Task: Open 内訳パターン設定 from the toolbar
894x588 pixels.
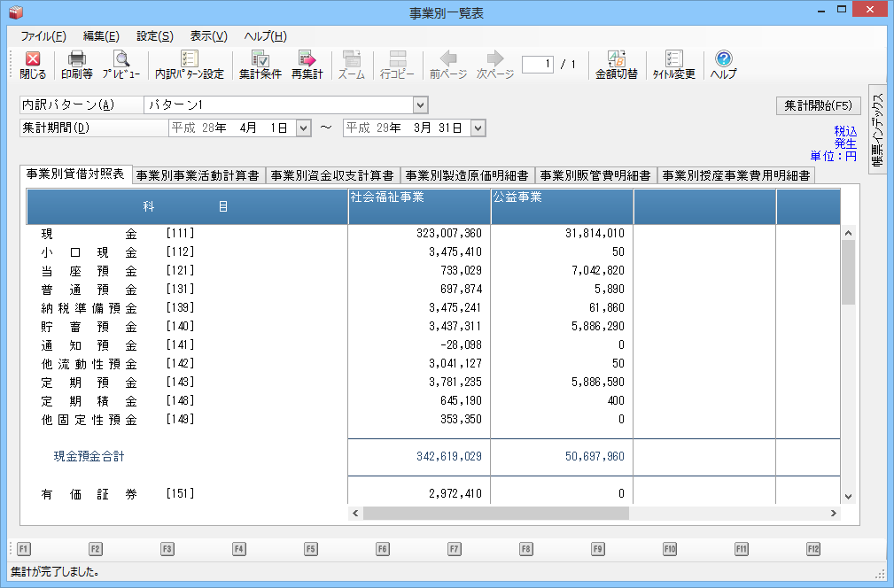Action: (189, 59)
